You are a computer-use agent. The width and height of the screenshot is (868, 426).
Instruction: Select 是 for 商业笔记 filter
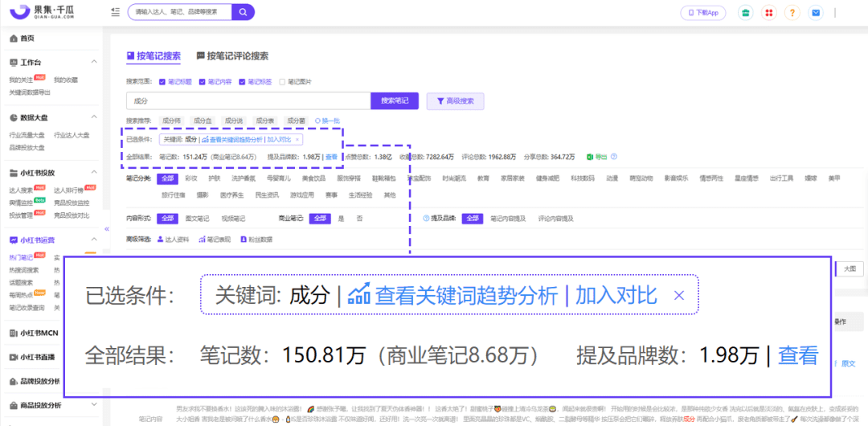[x=342, y=219]
